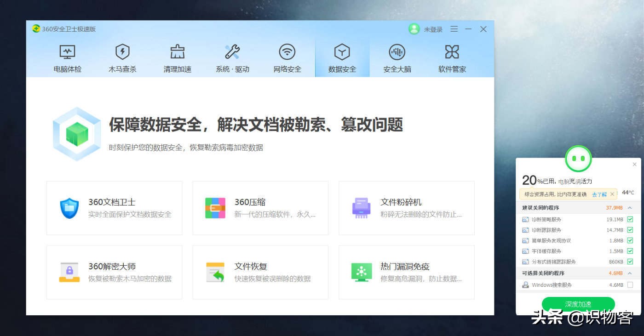Viewport: 644px width, 336px height.
Task: Start 木马查杀 trojan scan
Action: (122, 58)
